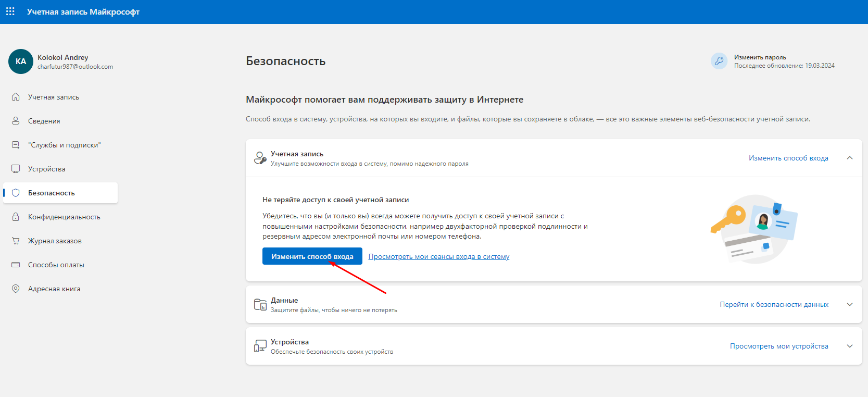Expand the Данные section chevron
Screen dimensions: 868x397
[x=850, y=304]
